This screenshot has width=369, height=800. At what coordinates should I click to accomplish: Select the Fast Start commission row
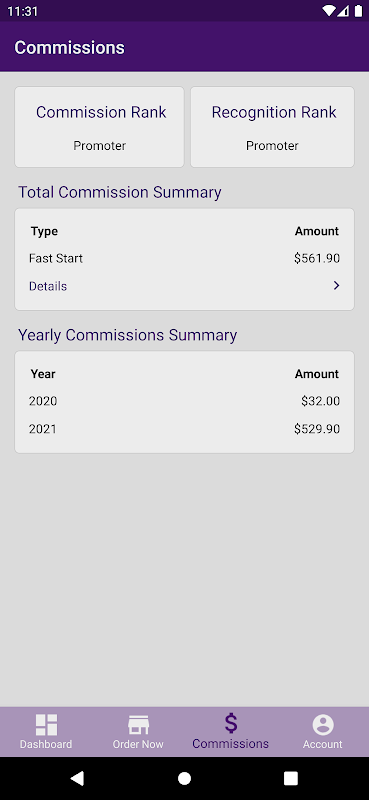184,258
